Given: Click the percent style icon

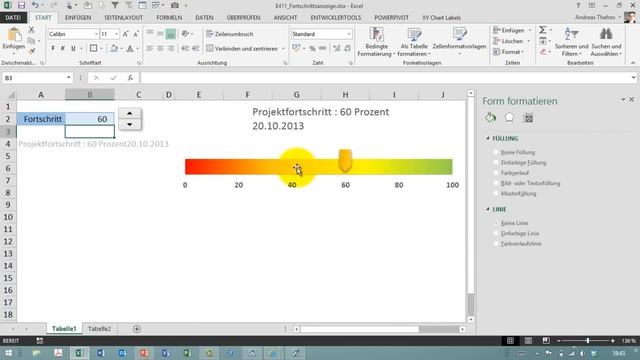Looking at the screenshot, I should (x=312, y=49).
